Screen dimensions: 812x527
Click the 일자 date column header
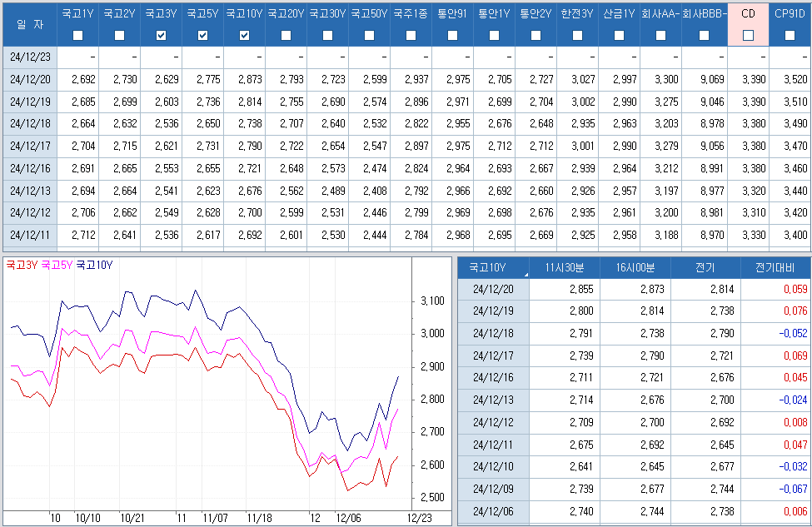click(29, 24)
